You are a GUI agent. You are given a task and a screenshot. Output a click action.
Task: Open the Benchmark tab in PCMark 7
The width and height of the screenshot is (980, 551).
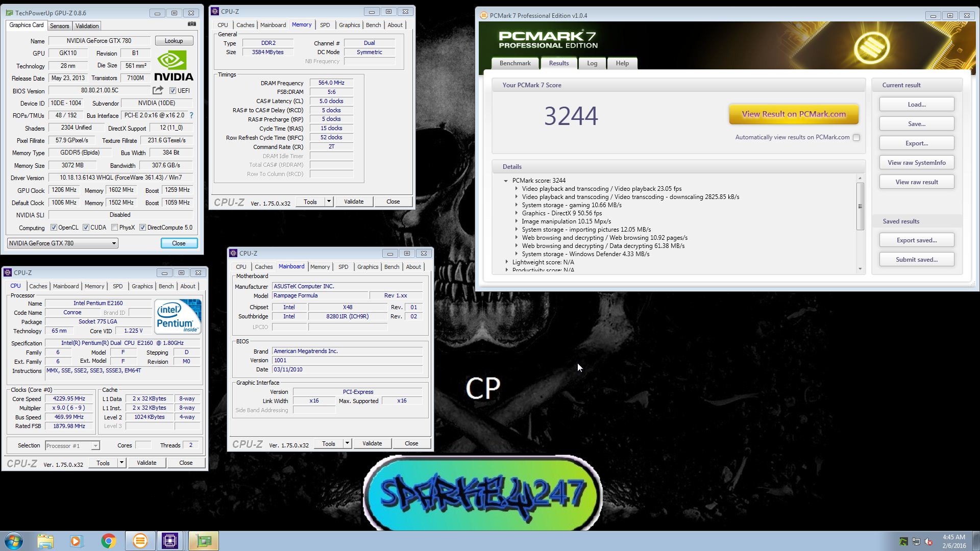point(515,63)
